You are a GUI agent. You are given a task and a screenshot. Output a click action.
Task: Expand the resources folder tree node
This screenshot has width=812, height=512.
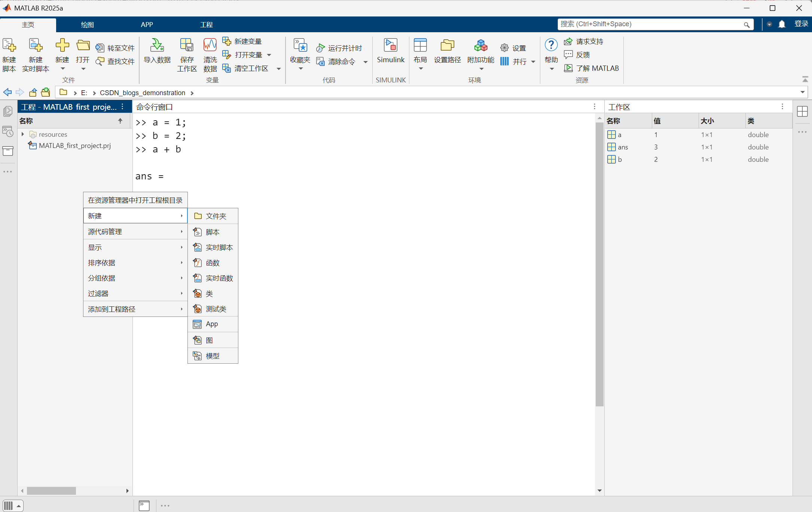click(x=23, y=134)
